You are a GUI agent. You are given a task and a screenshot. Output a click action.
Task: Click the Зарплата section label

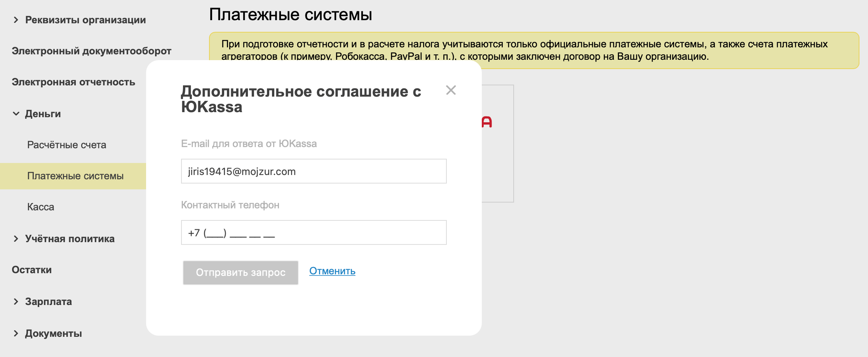49,302
